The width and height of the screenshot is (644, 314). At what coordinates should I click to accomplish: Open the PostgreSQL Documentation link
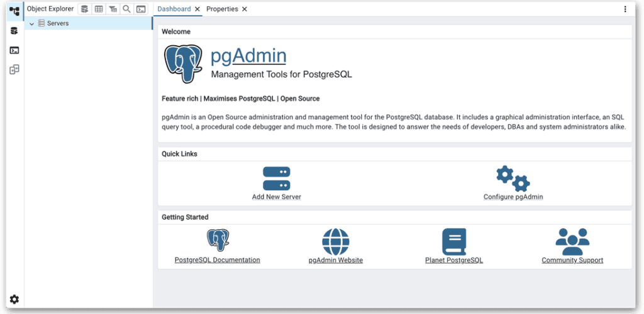pos(217,260)
